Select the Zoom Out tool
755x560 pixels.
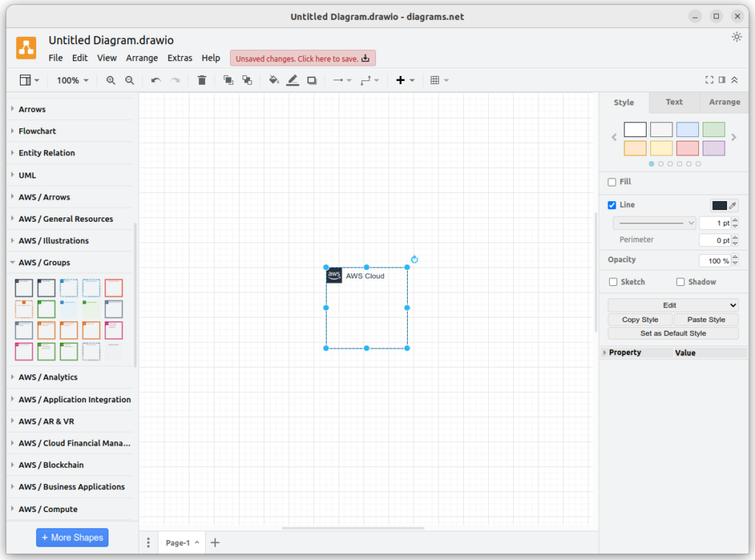[x=130, y=80]
